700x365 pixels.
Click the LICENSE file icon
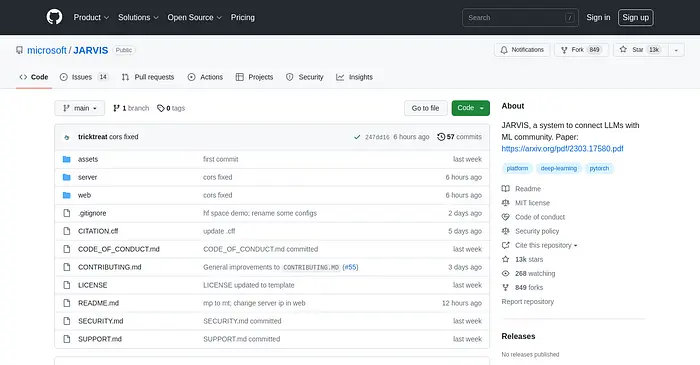[67, 285]
